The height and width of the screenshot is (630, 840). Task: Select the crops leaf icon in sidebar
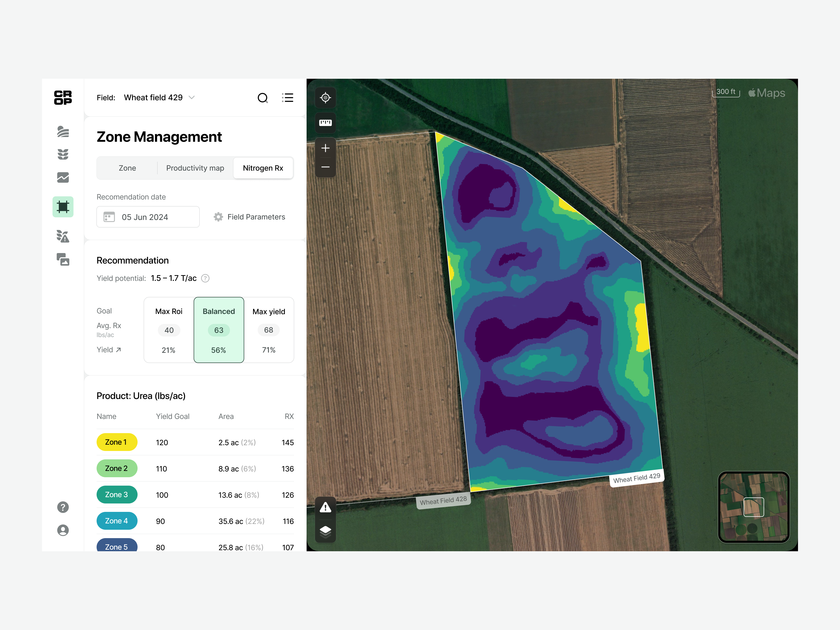click(x=63, y=154)
